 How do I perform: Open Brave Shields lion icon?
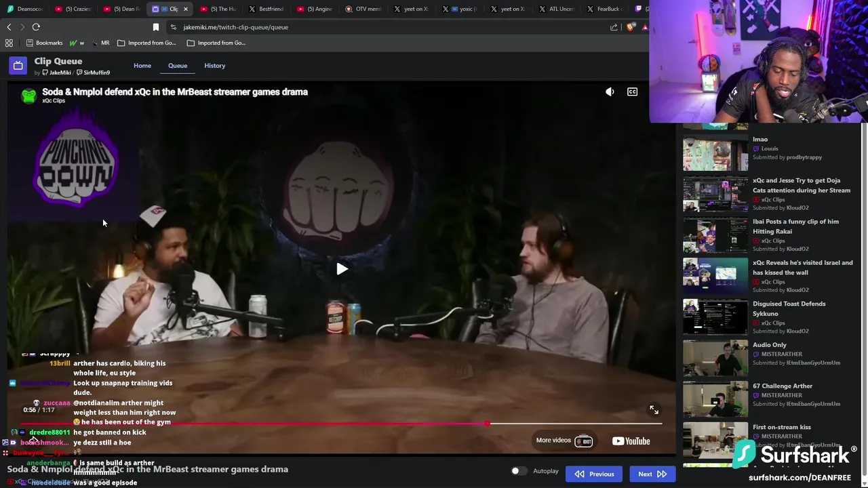(x=631, y=27)
